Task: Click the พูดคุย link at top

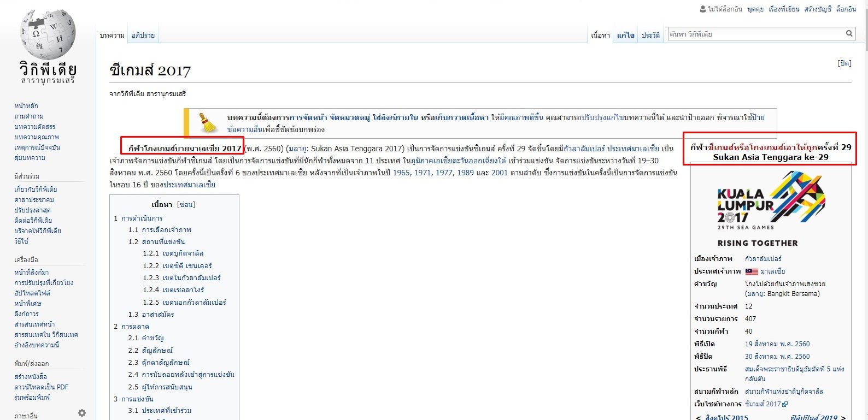Action: (755, 9)
